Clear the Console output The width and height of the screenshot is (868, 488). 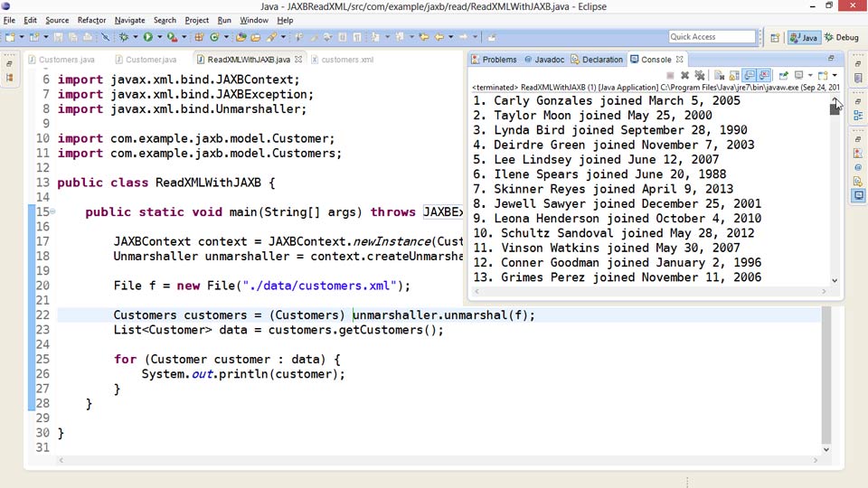(719, 75)
